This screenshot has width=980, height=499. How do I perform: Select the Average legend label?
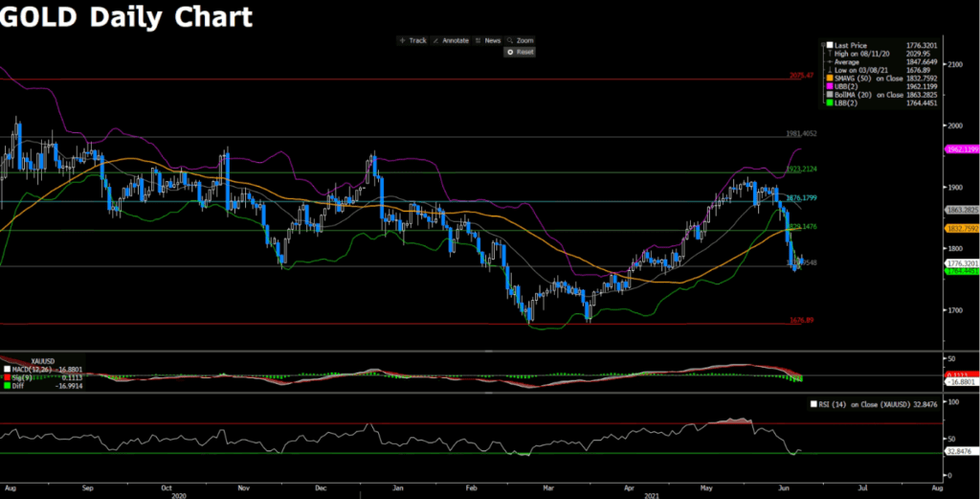coord(846,62)
